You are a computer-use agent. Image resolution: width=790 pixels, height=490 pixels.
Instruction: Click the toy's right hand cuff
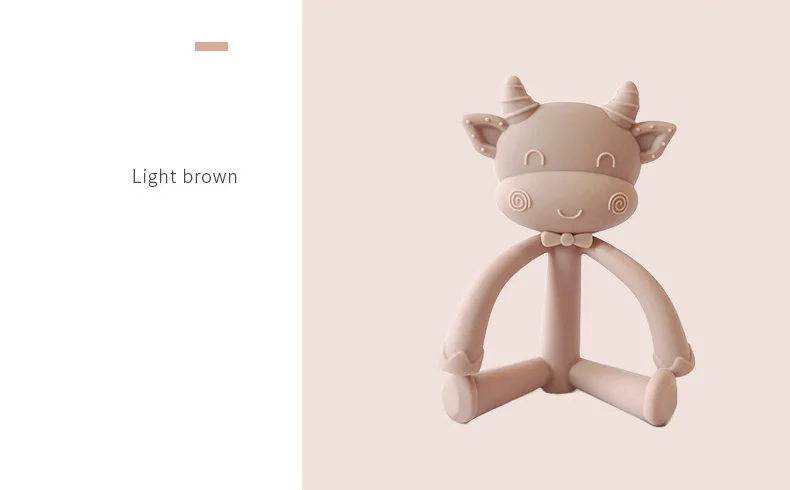674,360
